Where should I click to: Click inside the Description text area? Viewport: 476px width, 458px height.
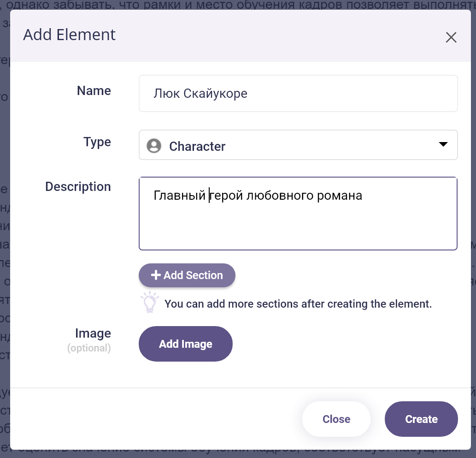click(298, 214)
